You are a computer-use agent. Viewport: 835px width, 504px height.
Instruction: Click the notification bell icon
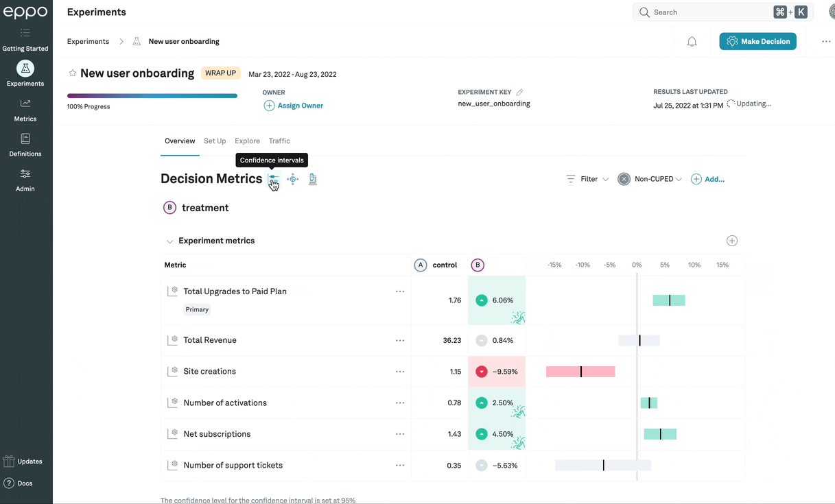click(x=692, y=41)
